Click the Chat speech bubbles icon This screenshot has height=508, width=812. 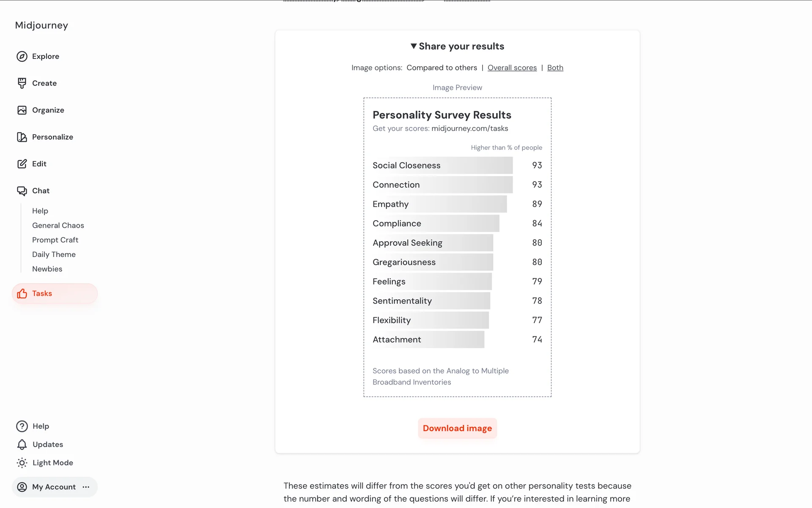click(x=22, y=191)
